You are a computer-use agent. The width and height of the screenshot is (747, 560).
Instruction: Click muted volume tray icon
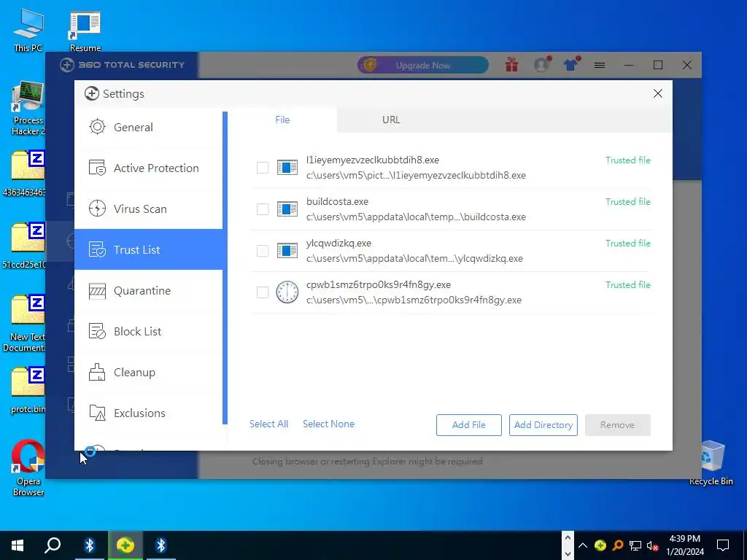653,545
